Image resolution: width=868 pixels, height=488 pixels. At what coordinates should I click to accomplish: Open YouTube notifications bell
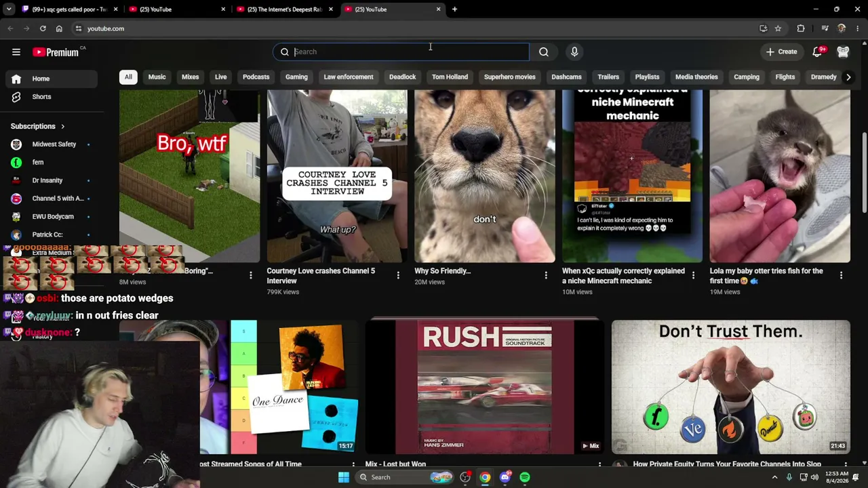tap(818, 52)
